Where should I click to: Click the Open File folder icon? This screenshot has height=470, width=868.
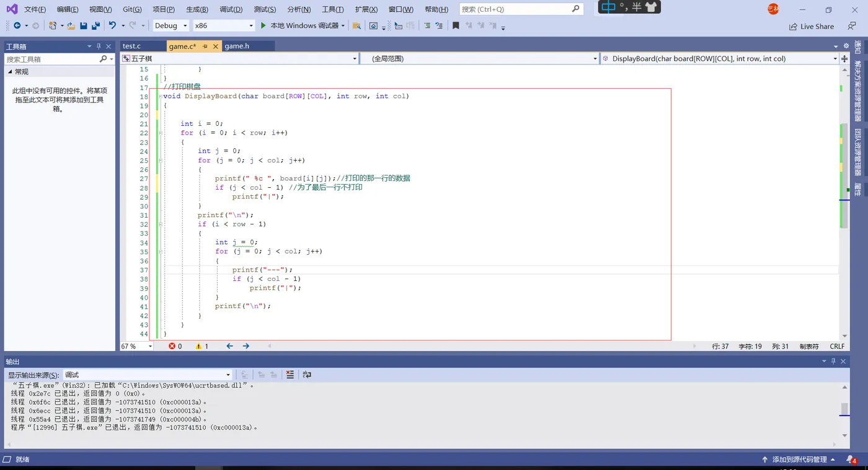coord(71,26)
